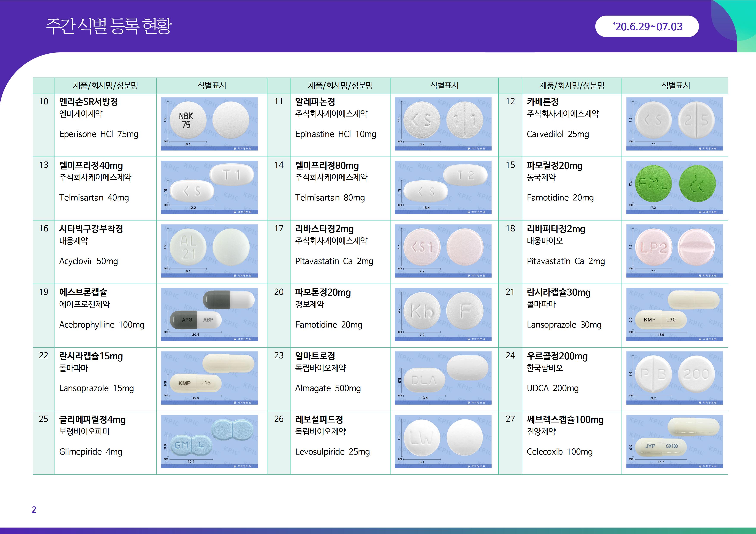
Task: Click the first 식별표시 column header
Action: [x=211, y=85]
